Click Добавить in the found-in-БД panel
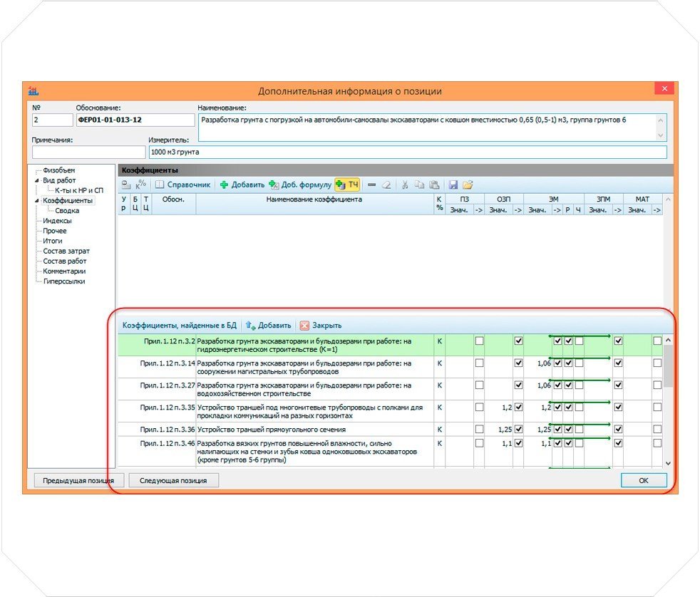This screenshot has height=597, width=700. point(269,326)
